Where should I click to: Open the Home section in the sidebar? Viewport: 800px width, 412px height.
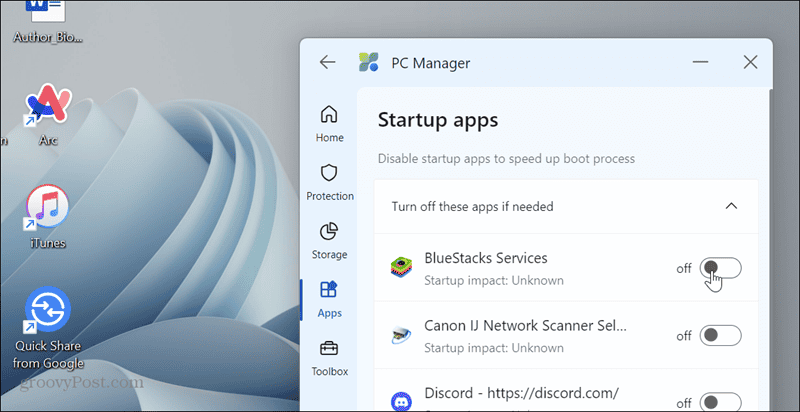[330, 124]
